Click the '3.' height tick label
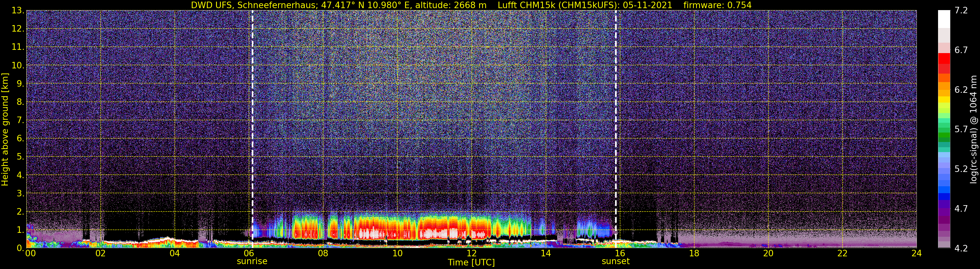This screenshot has height=269, width=980. [x=20, y=193]
